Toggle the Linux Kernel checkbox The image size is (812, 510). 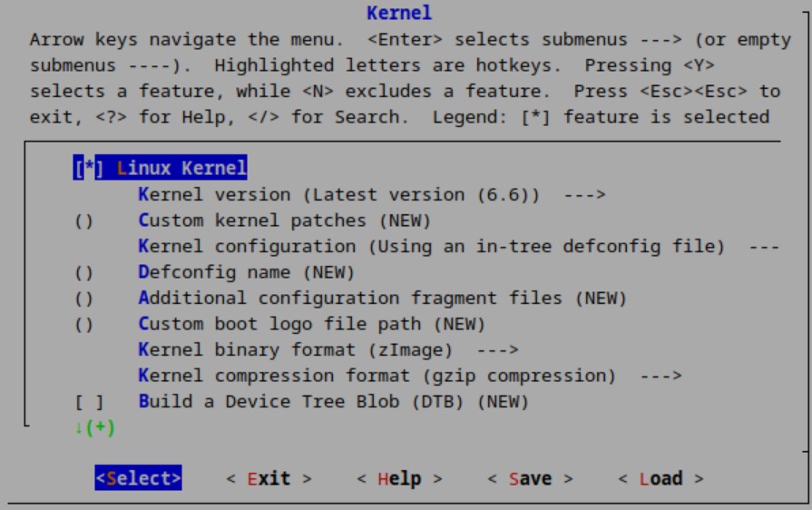pos(89,169)
